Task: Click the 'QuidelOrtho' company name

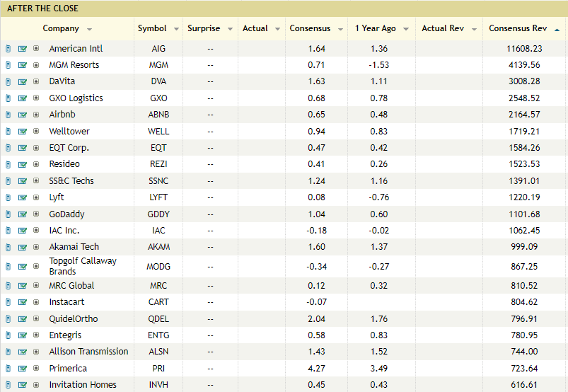Action: [74, 319]
